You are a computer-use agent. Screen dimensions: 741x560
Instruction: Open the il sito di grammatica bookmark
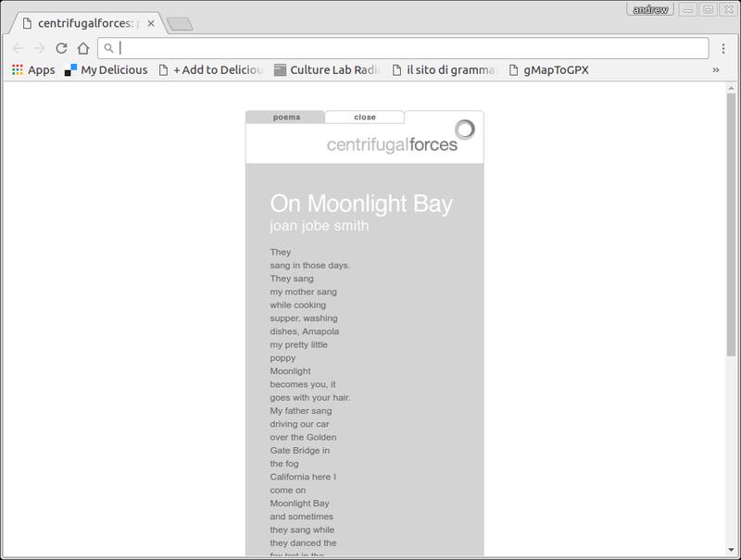[445, 69]
